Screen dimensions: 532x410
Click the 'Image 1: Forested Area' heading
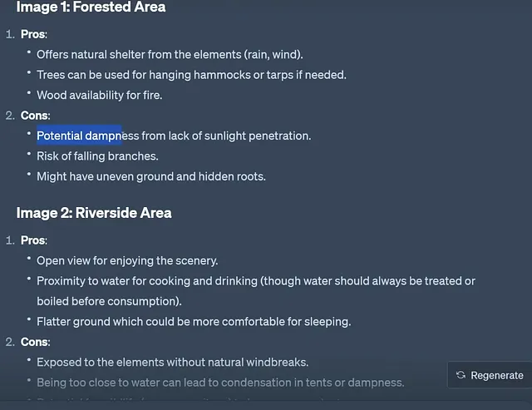click(91, 7)
